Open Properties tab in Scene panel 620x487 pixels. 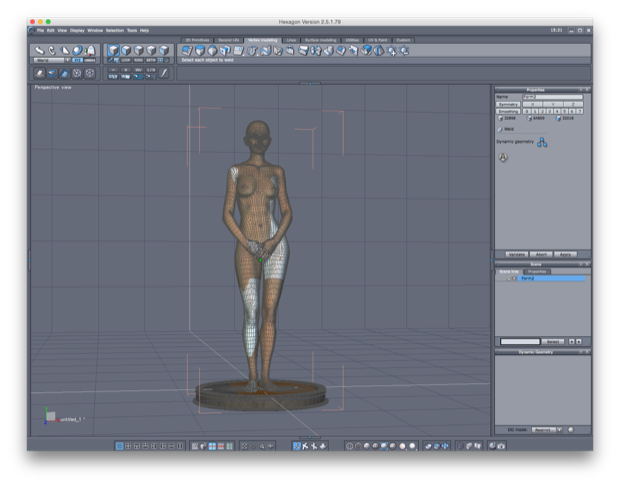[x=537, y=272]
